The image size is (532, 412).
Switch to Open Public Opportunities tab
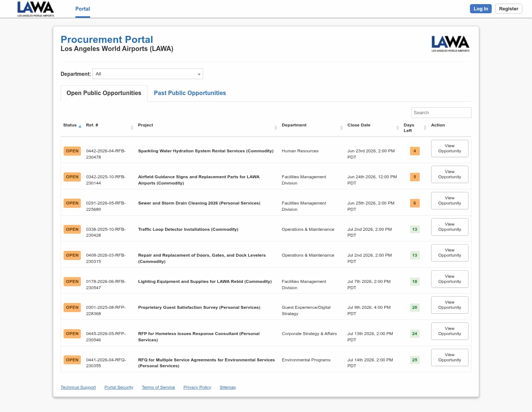pyautogui.click(x=104, y=93)
